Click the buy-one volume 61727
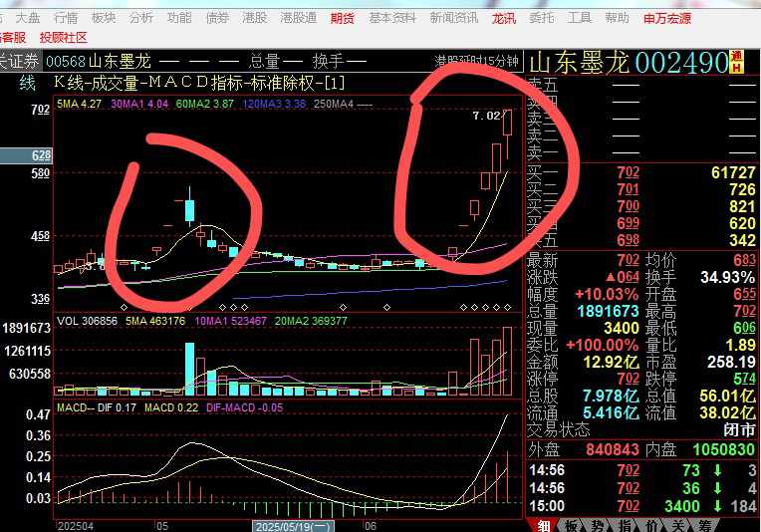The image size is (761, 532). 733,172
